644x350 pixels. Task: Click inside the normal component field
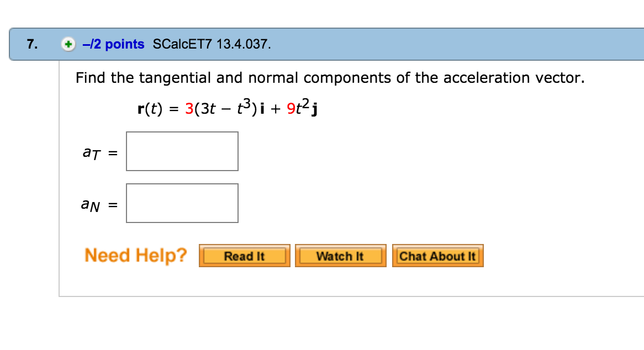[x=182, y=203]
